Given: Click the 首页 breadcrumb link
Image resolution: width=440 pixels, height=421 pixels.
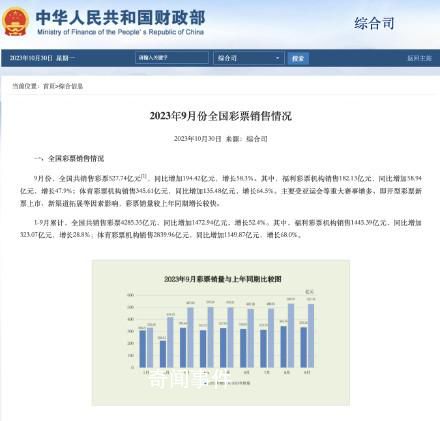Looking at the screenshot, I should (x=49, y=86).
